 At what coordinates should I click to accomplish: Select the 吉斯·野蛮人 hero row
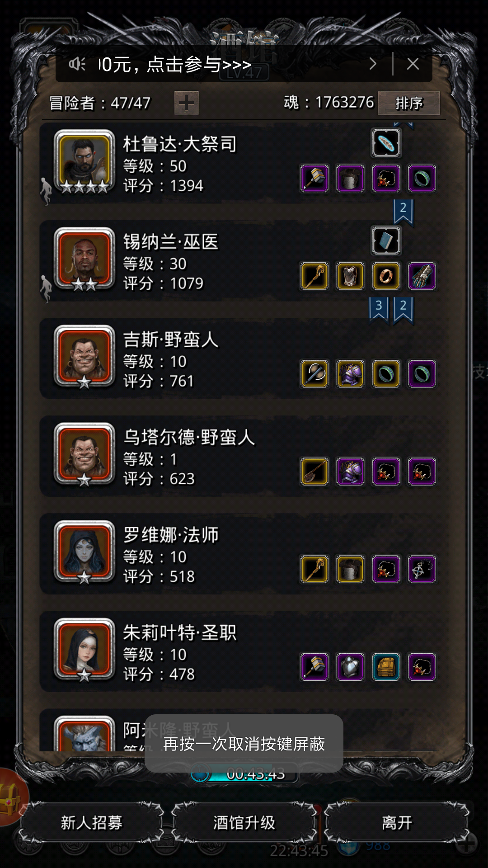[243, 359]
